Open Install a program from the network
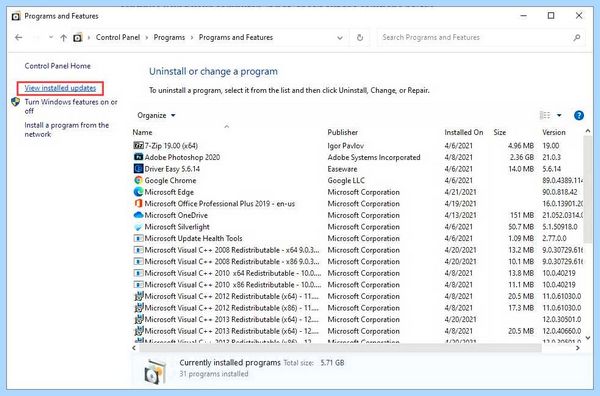This screenshot has height=396, width=600. (67, 130)
